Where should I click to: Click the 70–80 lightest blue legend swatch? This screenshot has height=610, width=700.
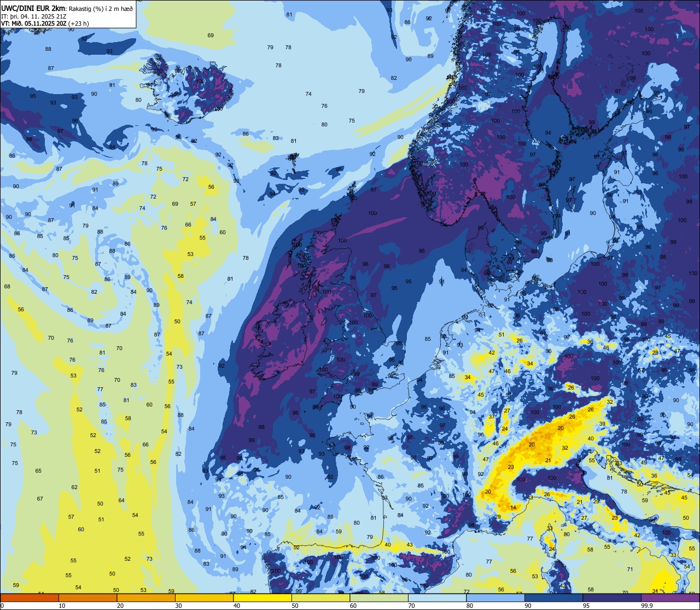pos(437,597)
